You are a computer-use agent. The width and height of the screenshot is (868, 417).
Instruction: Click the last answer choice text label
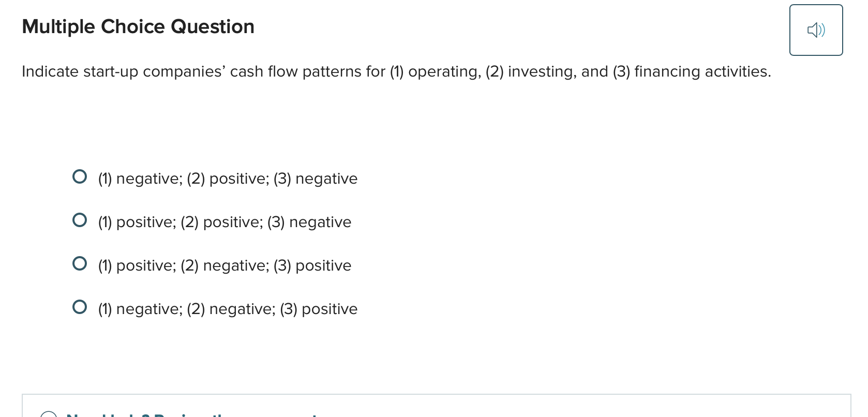point(227,308)
